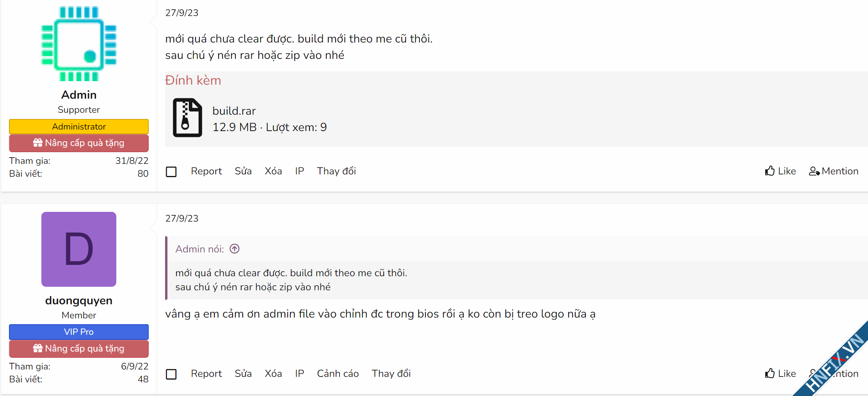This screenshot has height=396, width=868.
Task: Click Thay đổi on Admin's post
Action: pos(336,171)
